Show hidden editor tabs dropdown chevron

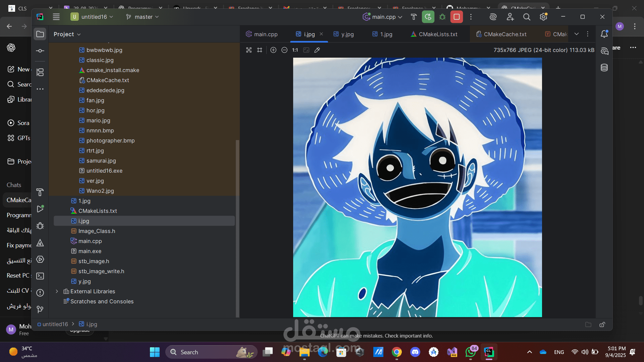click(x=577, y=34)
